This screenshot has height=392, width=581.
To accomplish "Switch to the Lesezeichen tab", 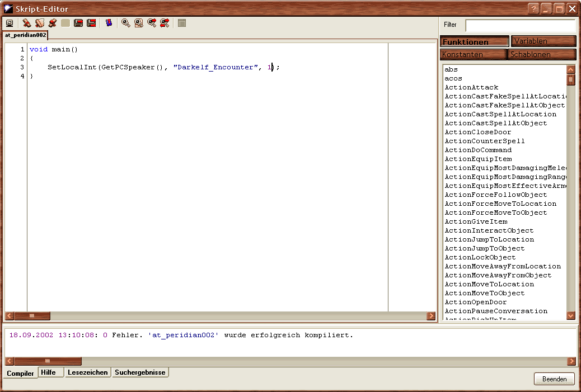I will pyautogui.click(x=87, y=372).
